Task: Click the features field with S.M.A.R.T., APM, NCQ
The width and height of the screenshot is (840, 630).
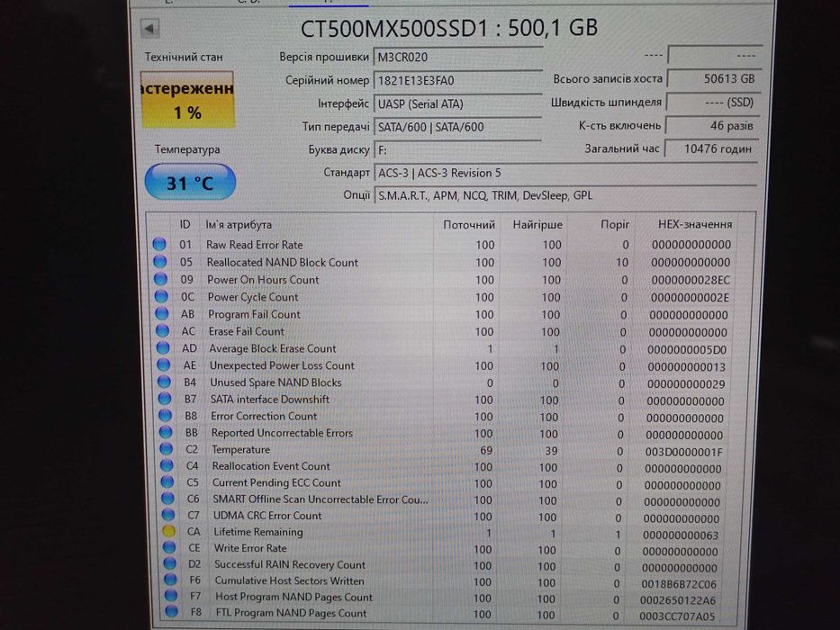Action: tap(565, 195)
